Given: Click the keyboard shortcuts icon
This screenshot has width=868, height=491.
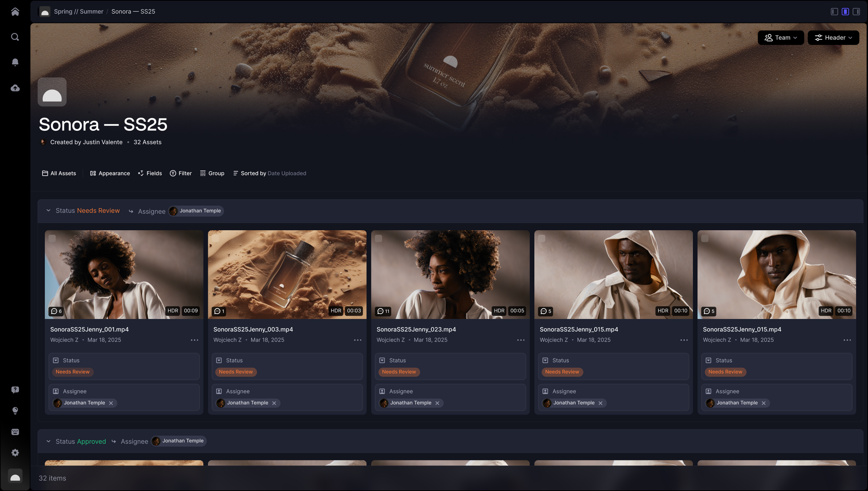Looking at the screenshot, I should click(15, 432).
